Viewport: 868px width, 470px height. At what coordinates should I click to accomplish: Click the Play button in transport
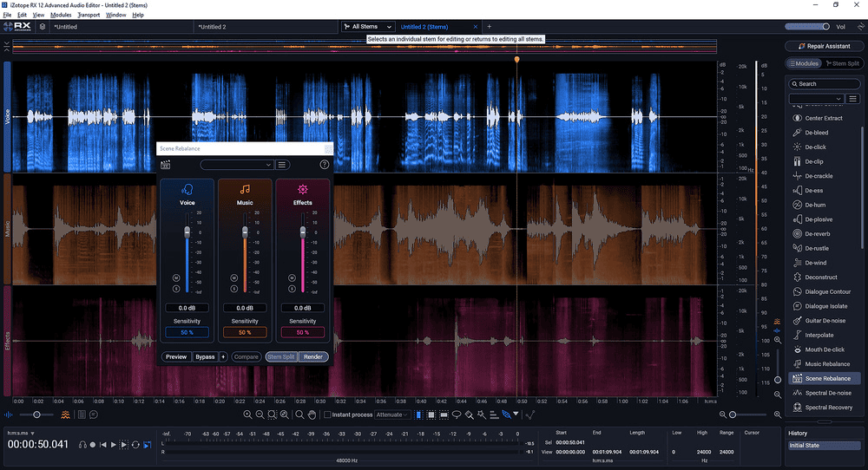114,445
